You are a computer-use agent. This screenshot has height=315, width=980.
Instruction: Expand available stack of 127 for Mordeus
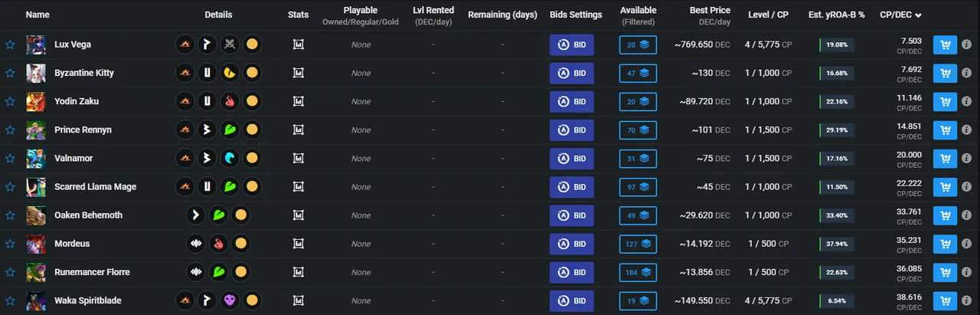(638, 244)
